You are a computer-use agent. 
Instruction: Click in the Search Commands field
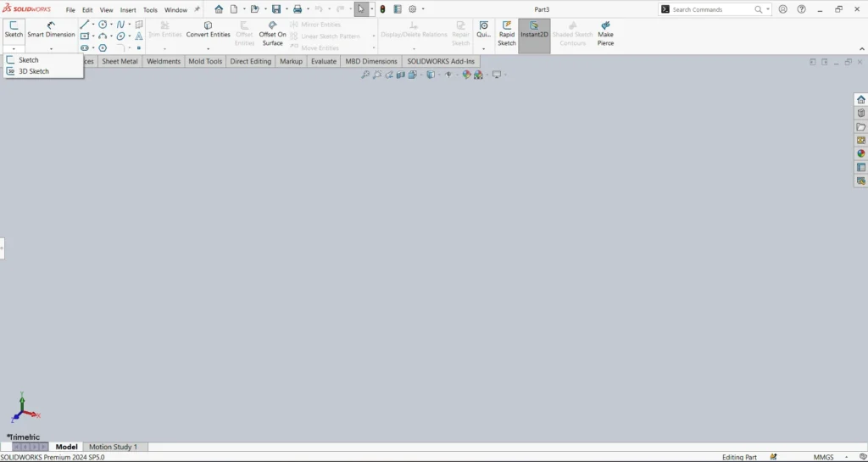click(712, 9)
